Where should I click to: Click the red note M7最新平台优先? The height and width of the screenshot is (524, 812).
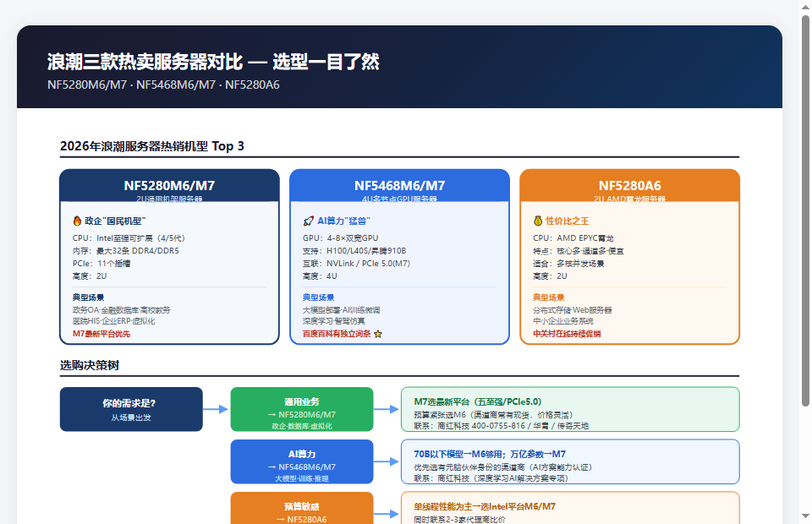pos(101,334)
